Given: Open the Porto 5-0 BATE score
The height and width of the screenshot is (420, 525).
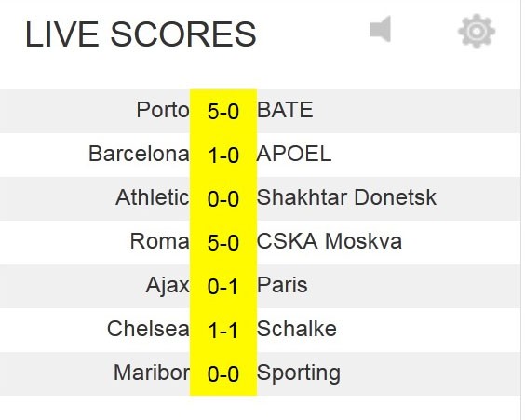Looking at the screenshot, I should point(223,112).
